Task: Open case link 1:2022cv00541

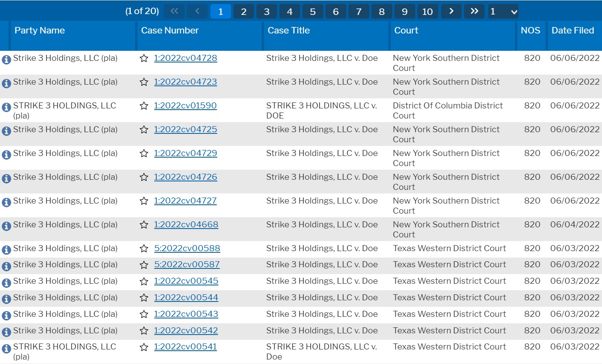Action: point(185,347)
